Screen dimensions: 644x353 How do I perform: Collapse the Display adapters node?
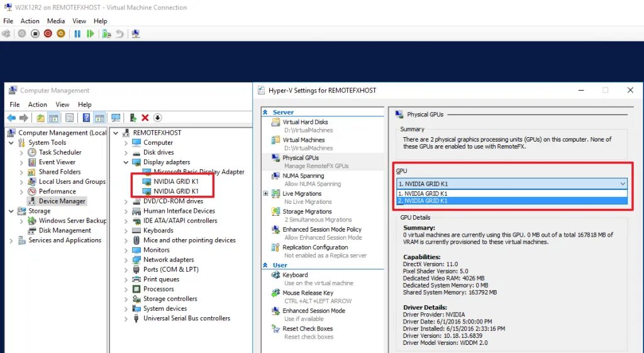pyautogui.click(x=126, y=162)
